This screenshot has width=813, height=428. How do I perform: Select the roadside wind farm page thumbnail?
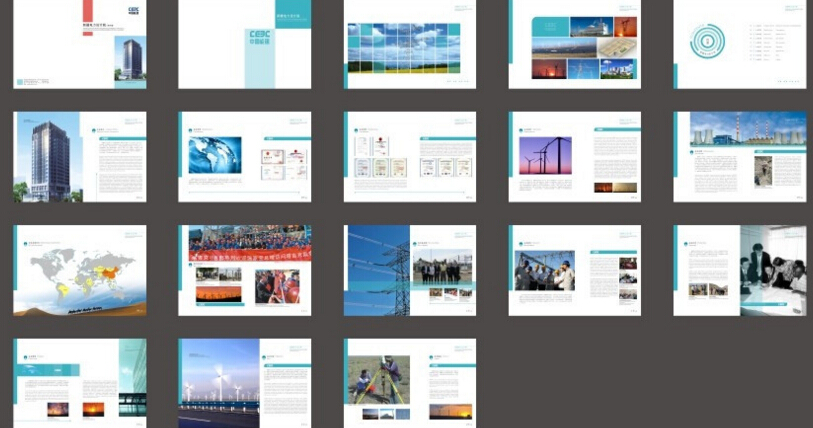[x=245, y=384]
